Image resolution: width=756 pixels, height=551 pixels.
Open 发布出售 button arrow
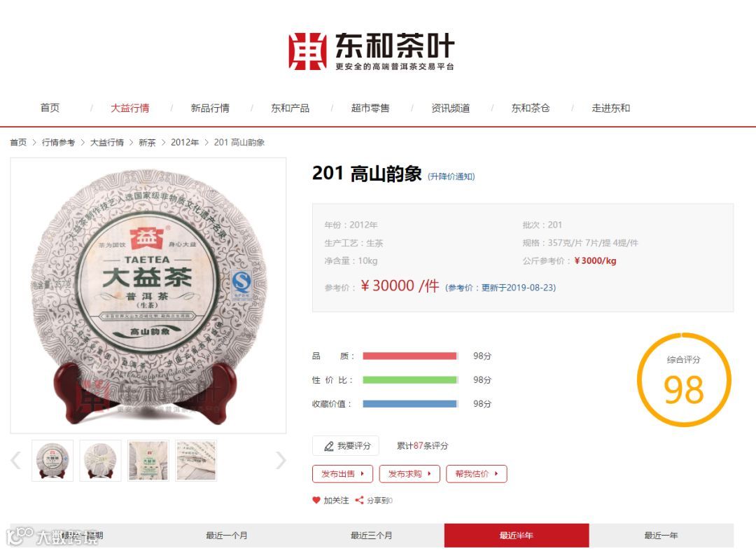[362, 474]
